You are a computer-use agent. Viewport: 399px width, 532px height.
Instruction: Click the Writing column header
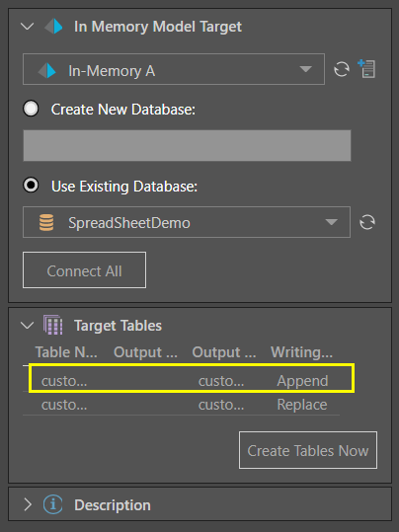pyautogui.click(x=301, y=352)
